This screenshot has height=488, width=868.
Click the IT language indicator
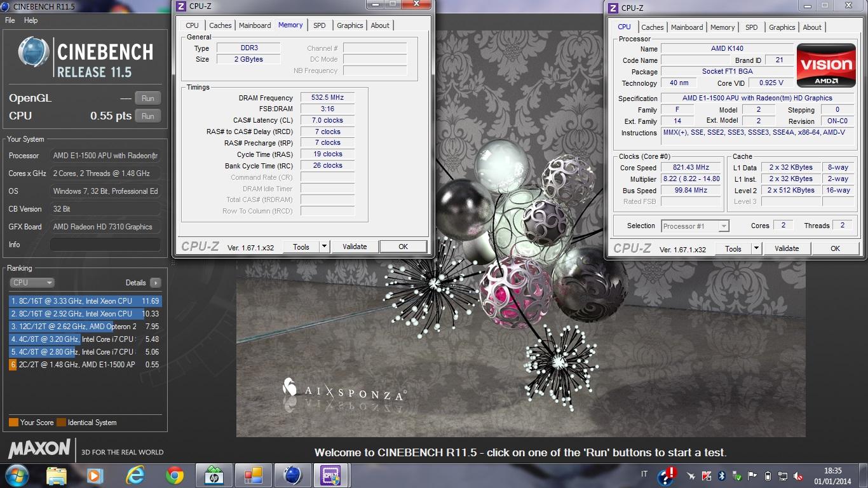[644, 474]
